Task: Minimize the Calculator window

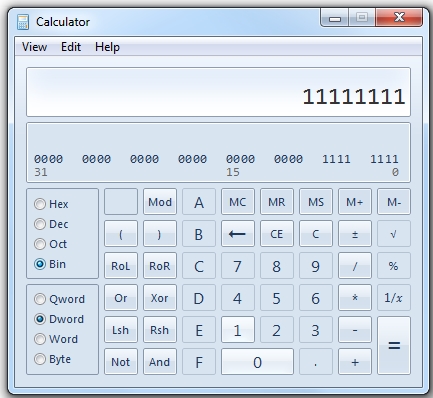Action: 335,17
